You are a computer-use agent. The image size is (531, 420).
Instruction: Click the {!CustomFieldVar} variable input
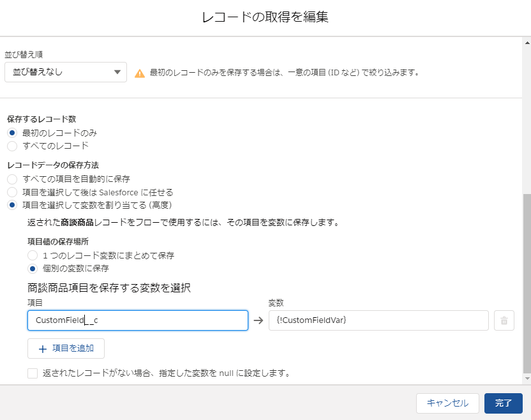pos(378,320)
